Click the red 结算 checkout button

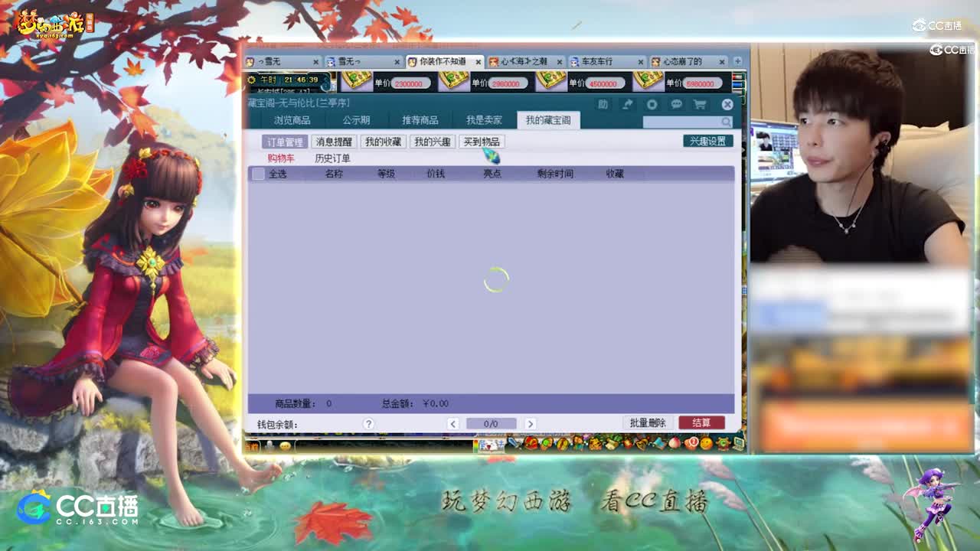click(701, 422)
